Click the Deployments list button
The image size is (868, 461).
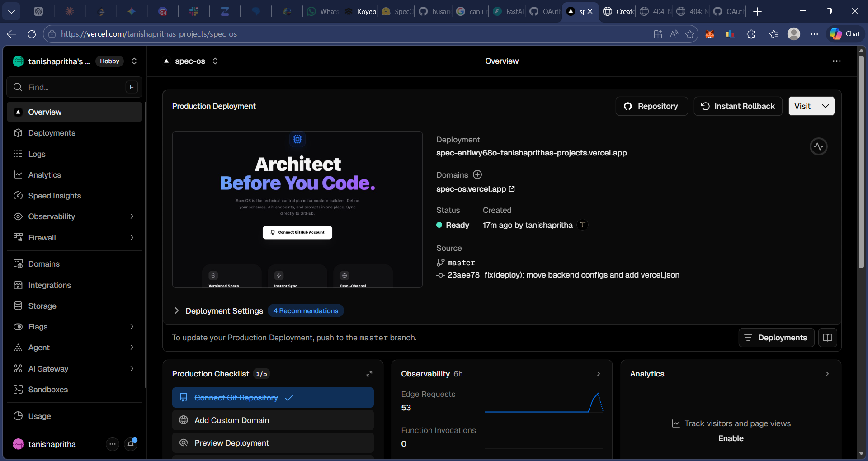(x=776, y=338)
